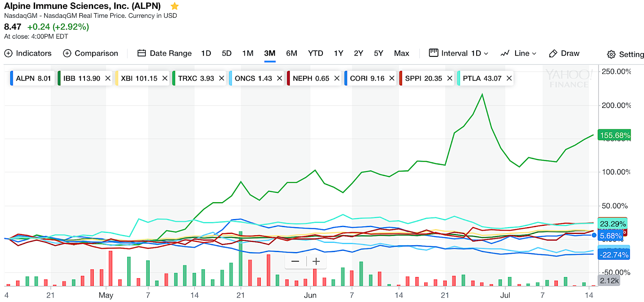Choose the 2Y range
644x302 pixels.
point(359,53)
